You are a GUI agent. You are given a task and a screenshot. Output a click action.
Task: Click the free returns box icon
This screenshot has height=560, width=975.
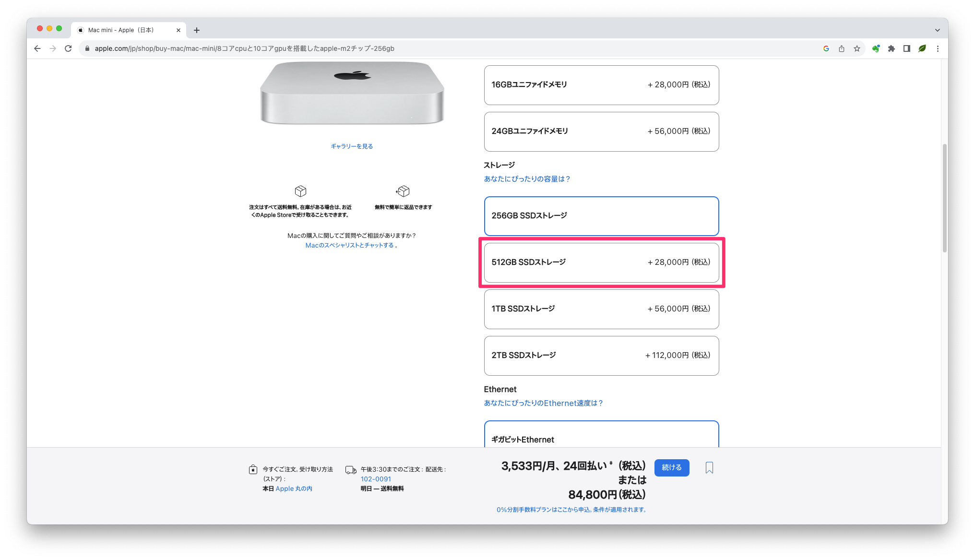click(403, 191)
